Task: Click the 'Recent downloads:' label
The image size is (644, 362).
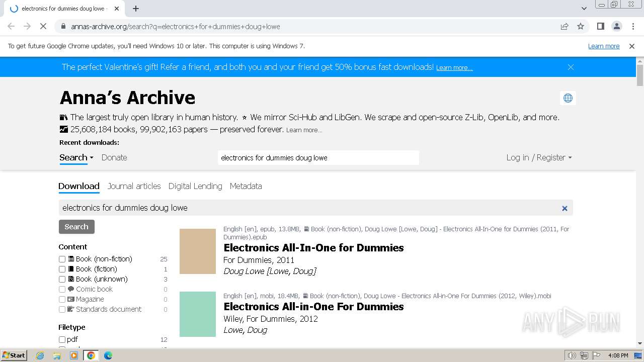Action: (90, 142)
